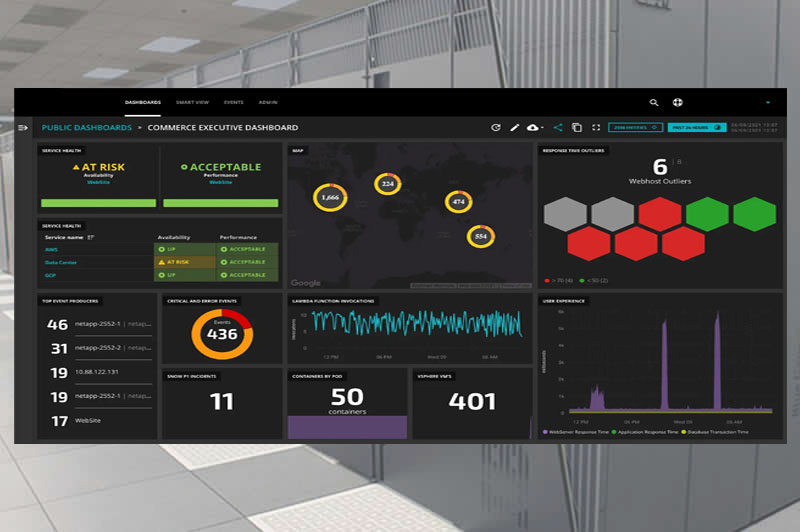Image resolution: width=800 pixels, height=532 pixels.
Task: Click the search magnifier icon in top bar
Action: click(654, 102)
